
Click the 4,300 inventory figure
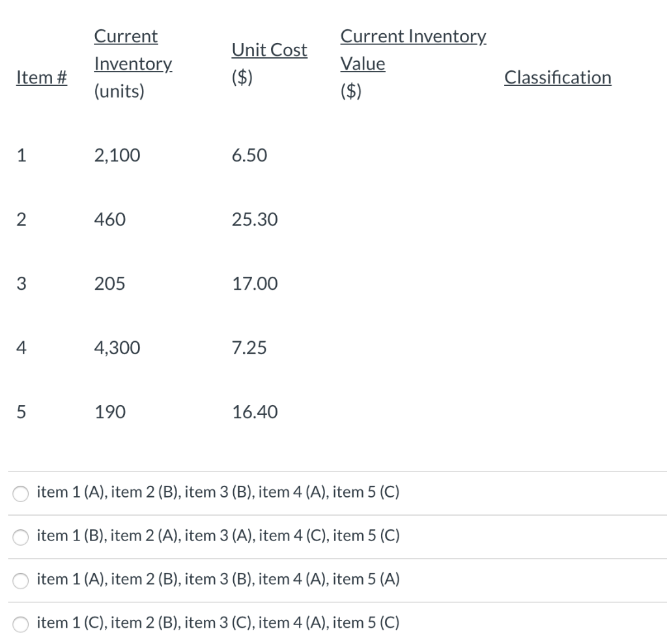tap(117, 348)
